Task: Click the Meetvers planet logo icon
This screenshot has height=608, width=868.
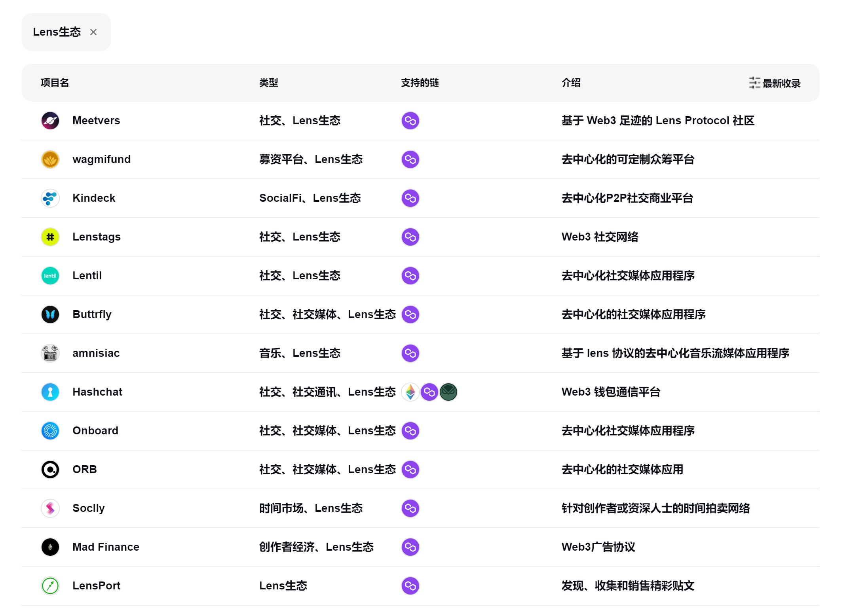Action: [50, 121]
